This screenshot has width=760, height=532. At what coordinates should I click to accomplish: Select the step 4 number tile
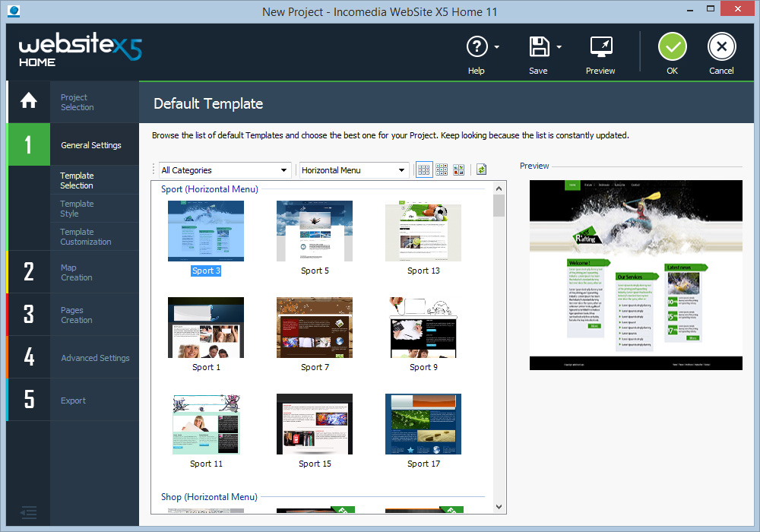[x=29, y=357]
